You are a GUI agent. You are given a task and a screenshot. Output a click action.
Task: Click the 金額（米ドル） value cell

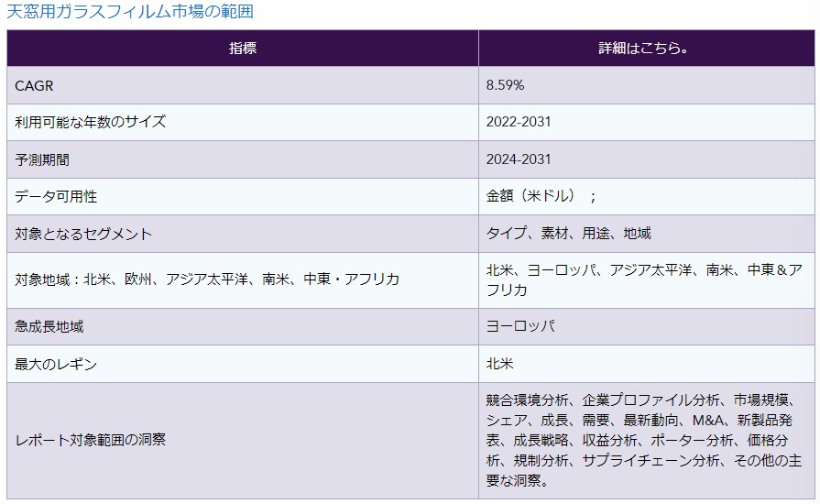[x=541, y=196]
